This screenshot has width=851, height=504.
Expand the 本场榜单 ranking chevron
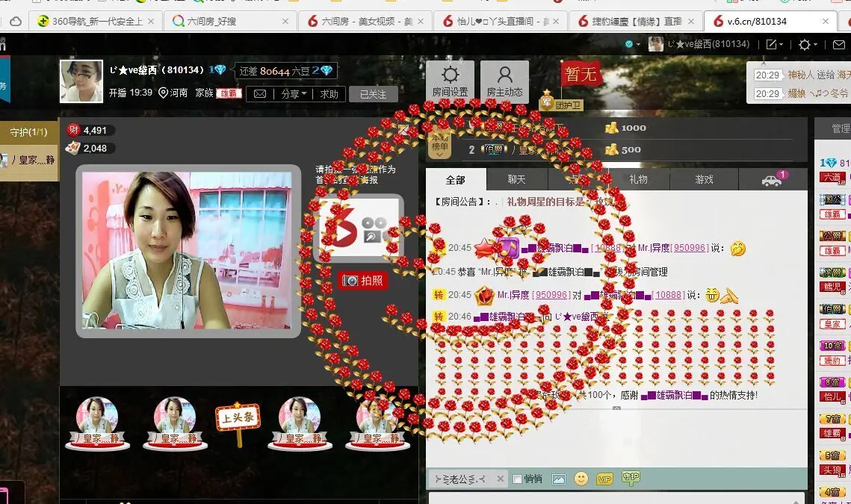click(439, 154)
